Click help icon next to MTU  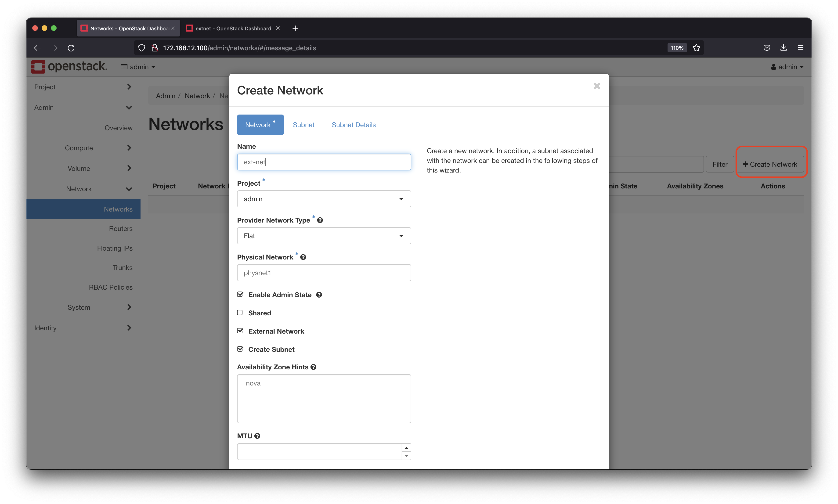pyautogui.click(x=257, y=436)
